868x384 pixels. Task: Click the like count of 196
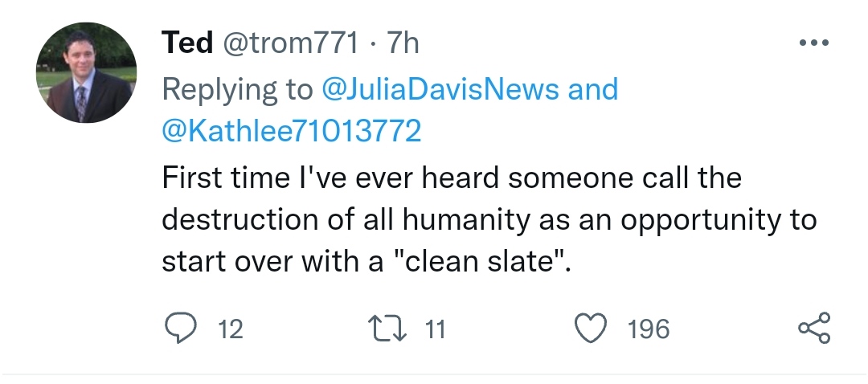tap(648, 329)
